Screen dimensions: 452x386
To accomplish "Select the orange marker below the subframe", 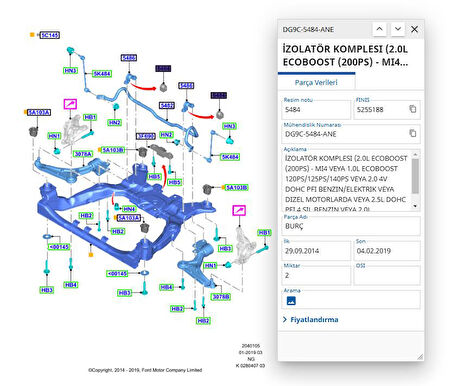I will point(91,255).
